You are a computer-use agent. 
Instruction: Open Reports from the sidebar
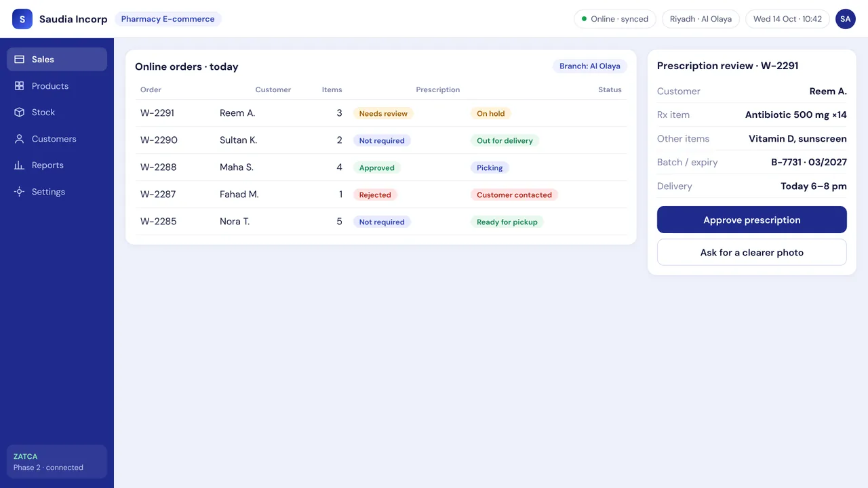tap(57, 165)
